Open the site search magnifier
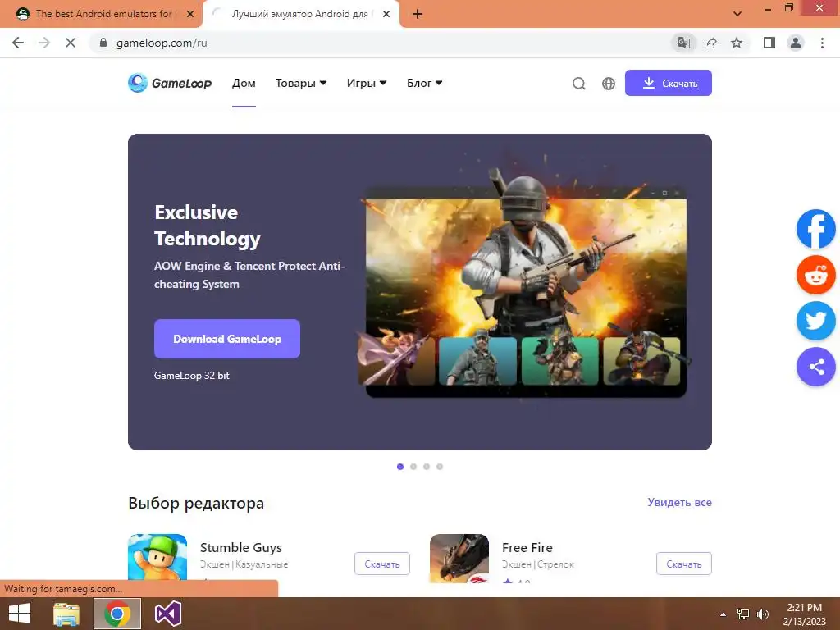840x630 pixels. [578, 84]
